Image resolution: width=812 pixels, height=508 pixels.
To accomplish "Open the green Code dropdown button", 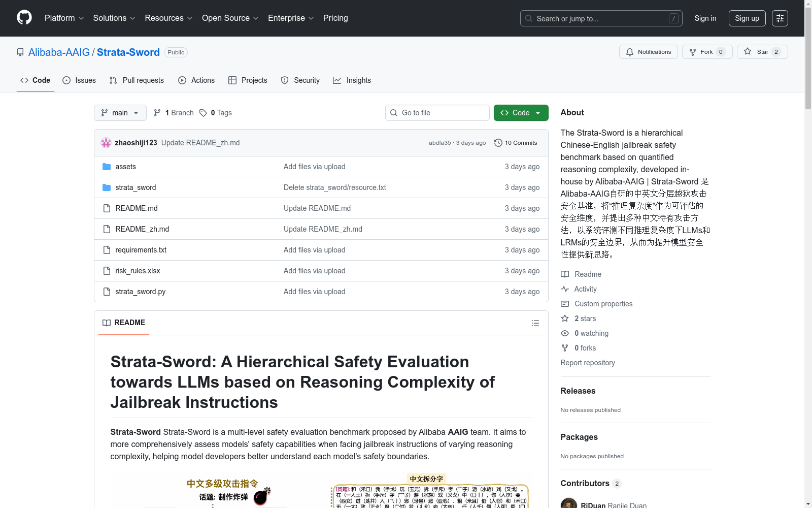I will click(x=521, y=113).
